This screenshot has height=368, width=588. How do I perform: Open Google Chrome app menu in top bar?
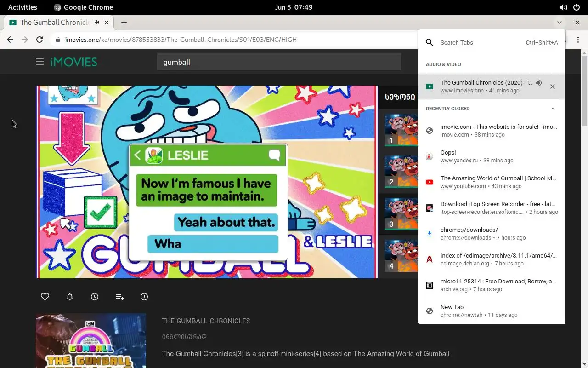coord(83,7)
